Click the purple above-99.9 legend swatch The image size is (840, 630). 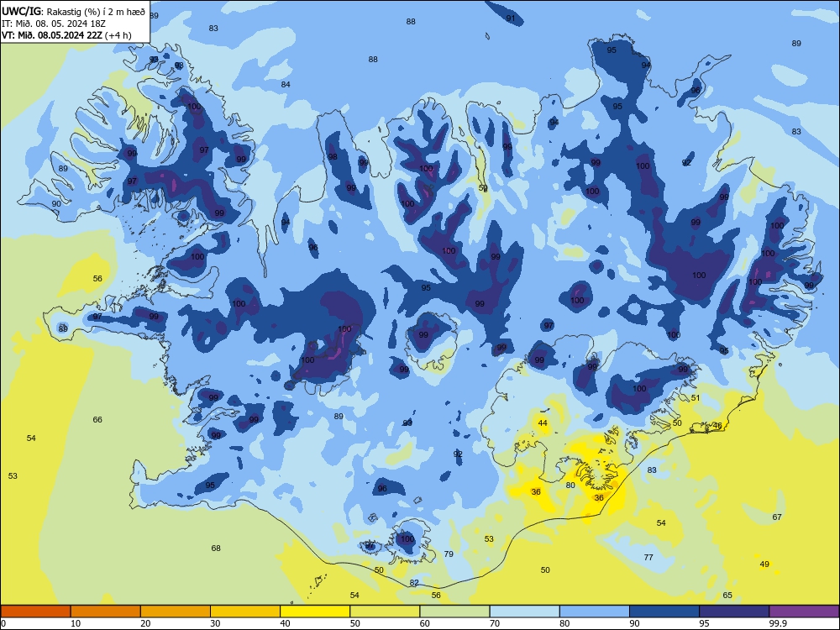click(x=804, y=612)
